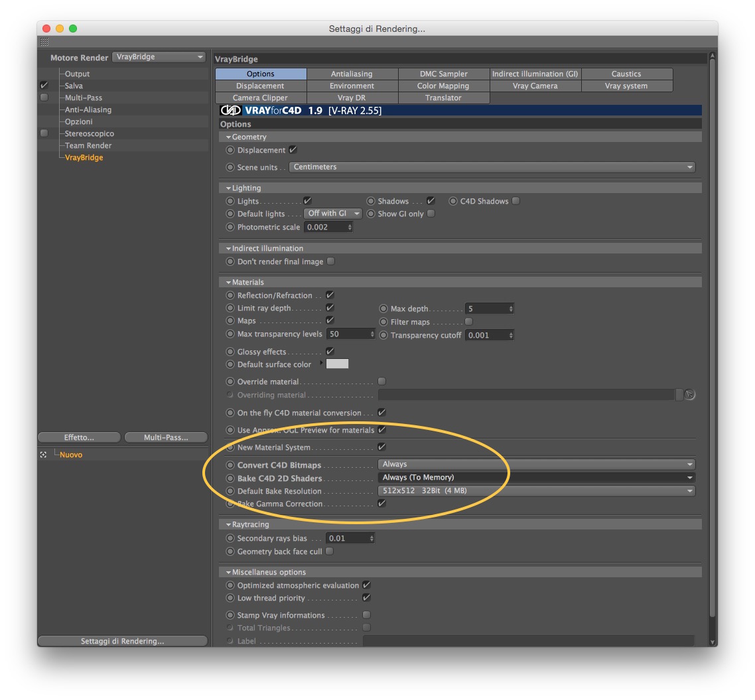Open the Bake C4D 2D Shaders dropdown
The image size is (755, 700).
(x=537, y=478)
